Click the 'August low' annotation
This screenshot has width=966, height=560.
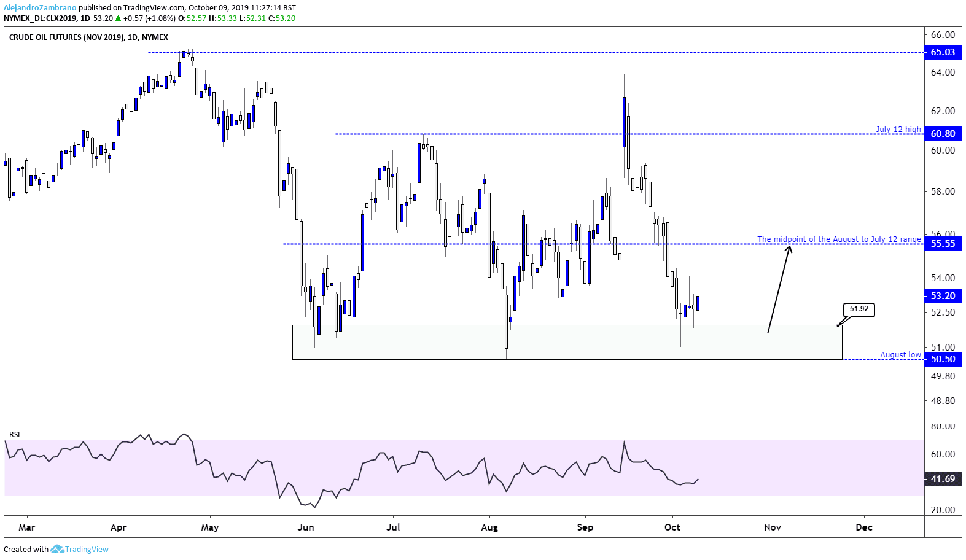tap(901, 355)
